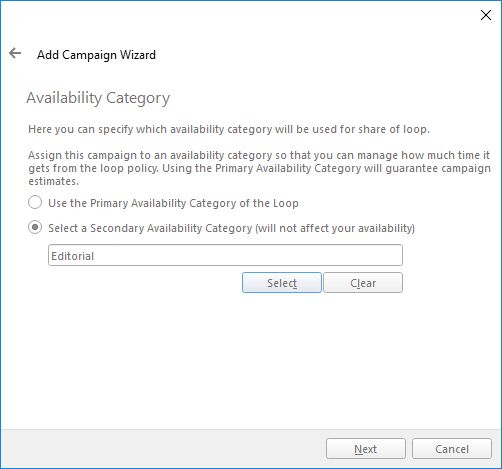
Task: Click the Availability Category heading
Action: point(98,98)
